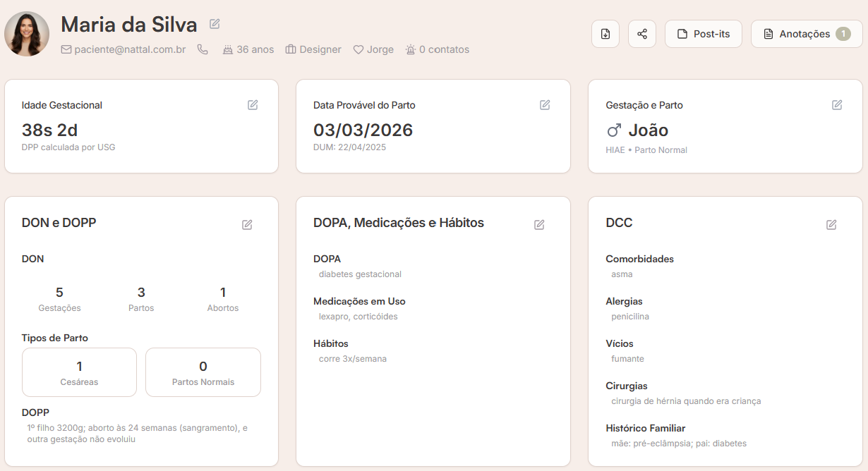
Task: Select the Cesáreas counter box
Action: coord(79,372)
